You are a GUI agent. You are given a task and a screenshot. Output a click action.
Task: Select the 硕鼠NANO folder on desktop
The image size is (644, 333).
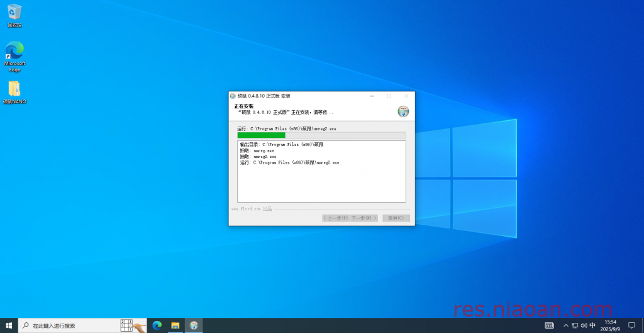coord(14,92)
